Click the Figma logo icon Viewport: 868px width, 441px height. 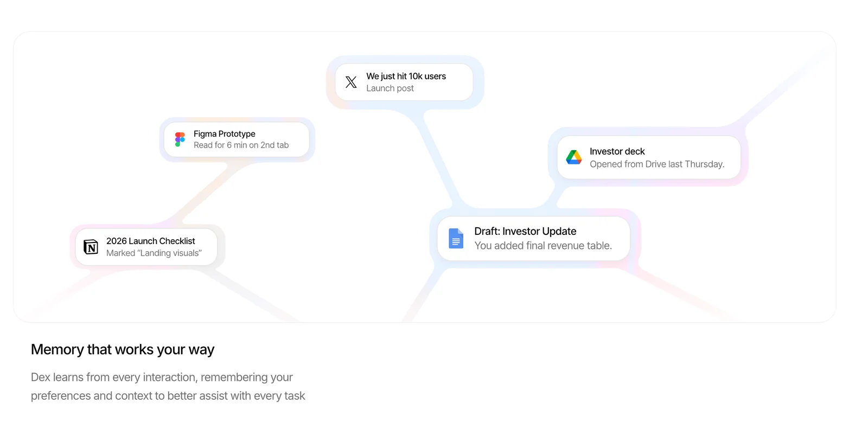click(x=180, y=139)
